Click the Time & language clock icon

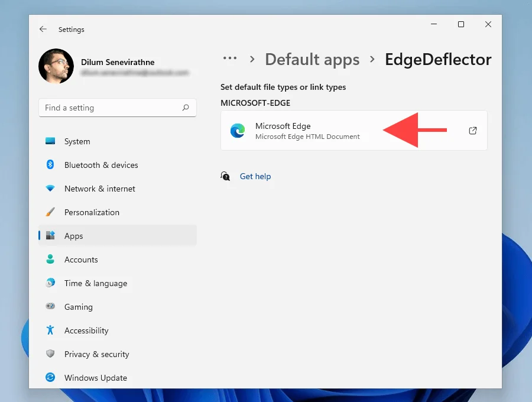click(50, 283)
